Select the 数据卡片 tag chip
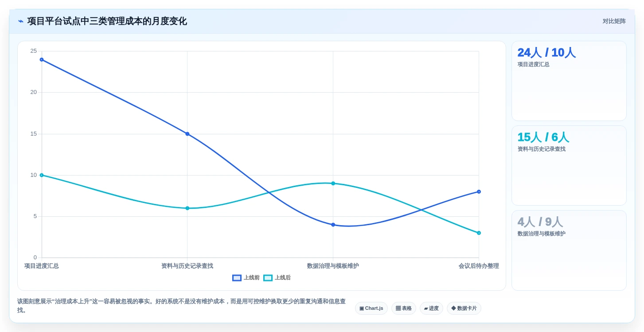Viewport: 644px width, 332px height. pyautogui.click(x=464, y=308)
